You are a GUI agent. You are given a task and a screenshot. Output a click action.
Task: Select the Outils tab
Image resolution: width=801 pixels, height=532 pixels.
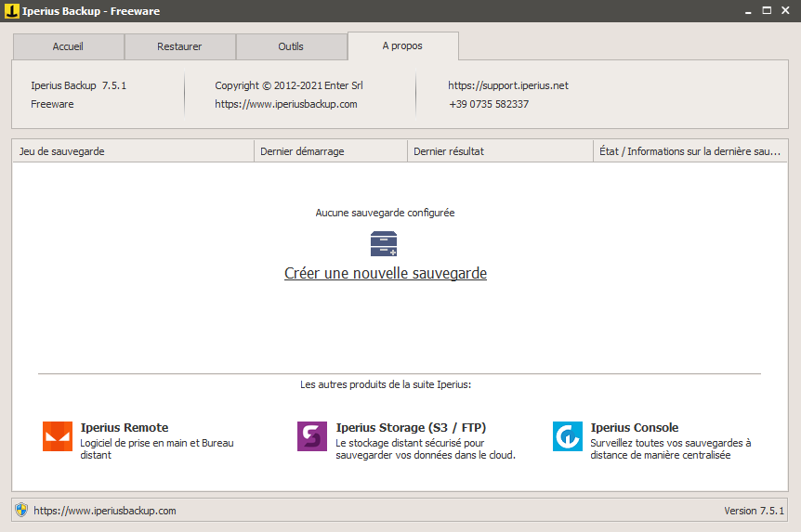[x=291, y=46]
